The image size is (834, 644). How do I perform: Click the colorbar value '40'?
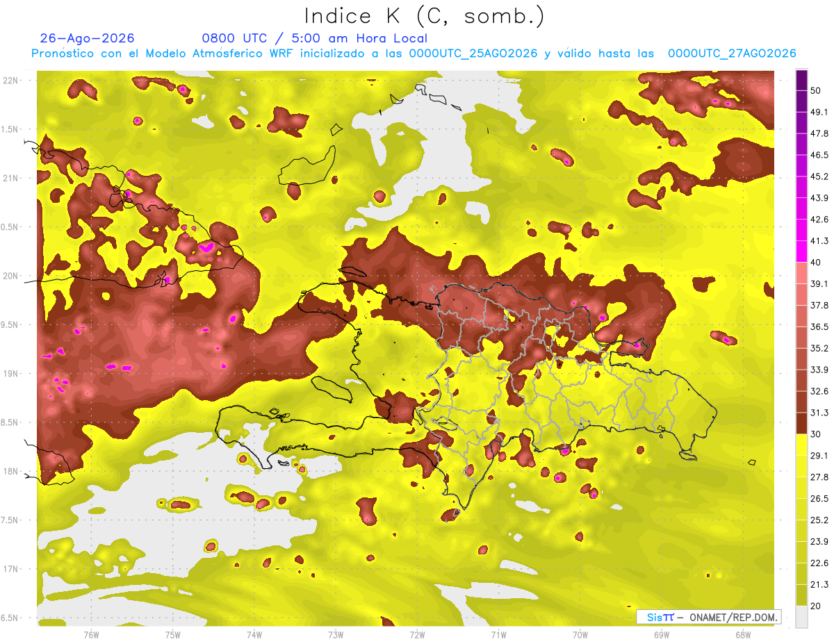pos(816,263)
